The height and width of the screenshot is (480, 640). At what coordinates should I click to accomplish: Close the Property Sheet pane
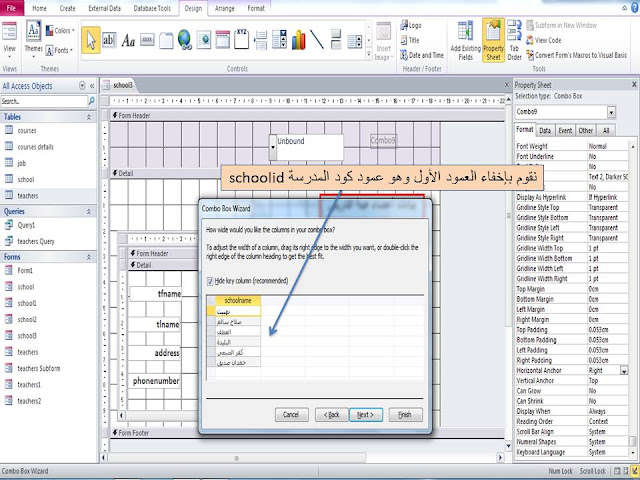tap(634, 84)
